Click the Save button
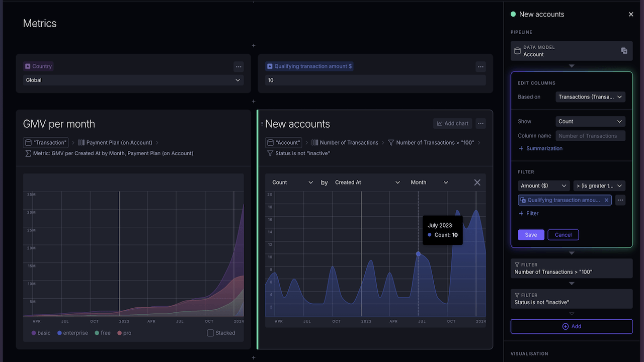Image resolution: width=644 pixels, height=362 pixels. tap(531, 235)
